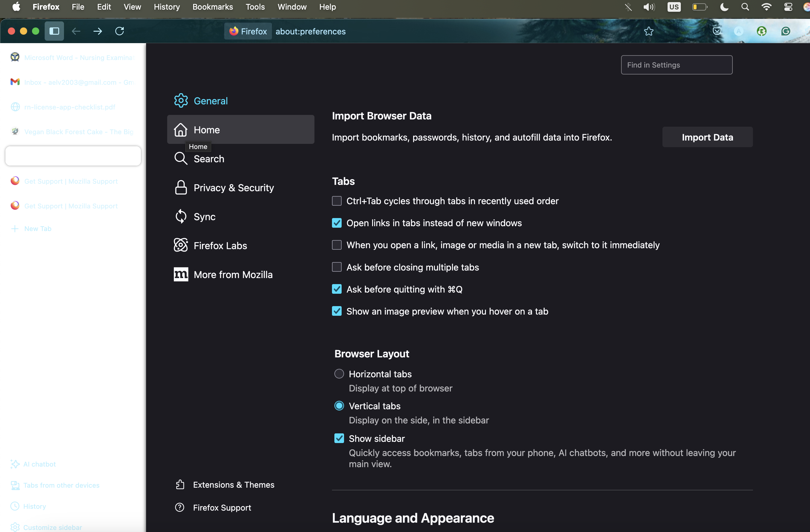The width and height of the screenshot is (810, 532).
Task: Open Spotlight search icon
Action: pyautogui.click(x=745, y=7)
